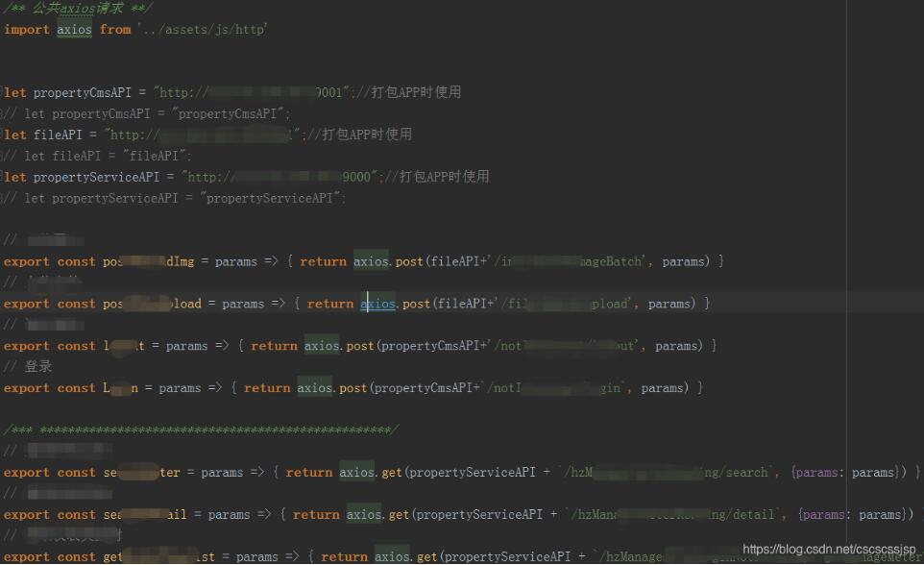This screenshot has width=924, height=565.
Task: Click the params arrow function parameter
Action: (x=178, y=387)
